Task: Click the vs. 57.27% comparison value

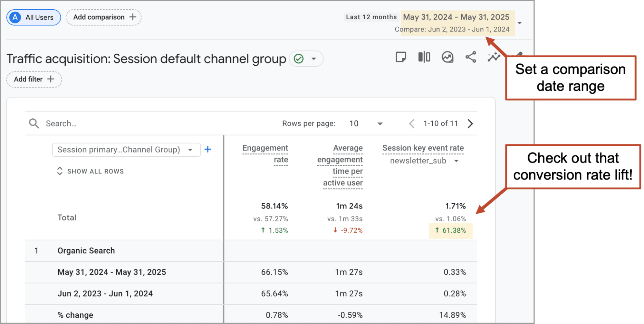Action: click(x=271, y=219)
